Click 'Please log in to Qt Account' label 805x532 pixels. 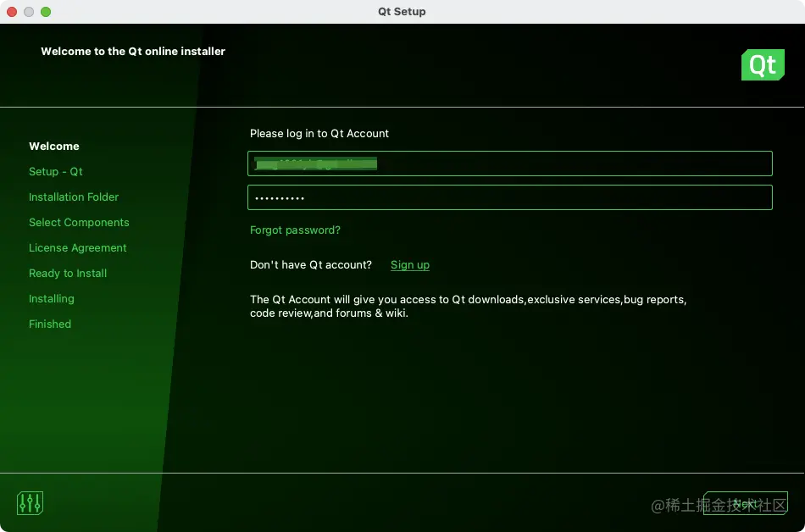coord(319,133)
